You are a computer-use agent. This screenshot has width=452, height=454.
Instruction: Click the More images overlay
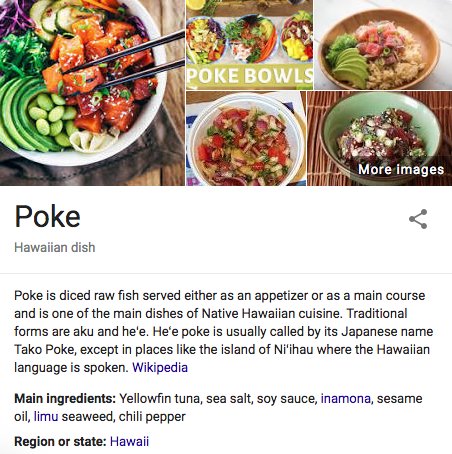(x=401, y=169)
